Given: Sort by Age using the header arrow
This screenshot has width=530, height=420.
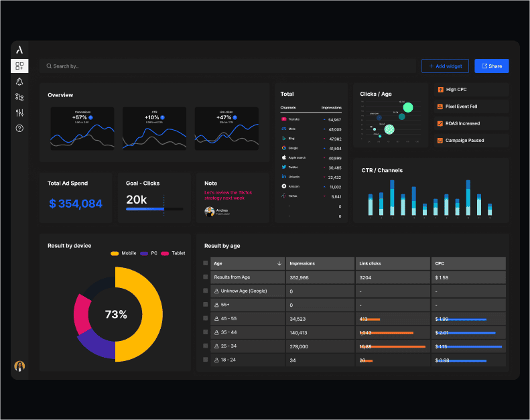Looking at the screenshot, I should [279, 263].
